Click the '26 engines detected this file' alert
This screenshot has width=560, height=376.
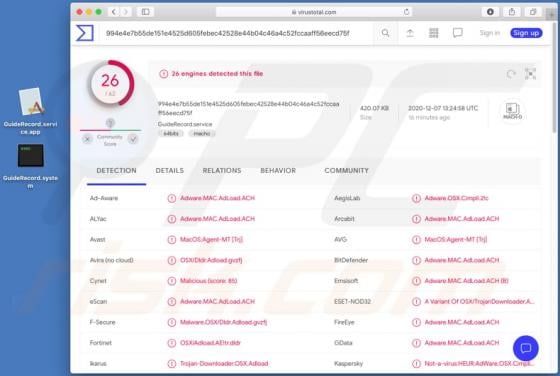point(217,74)
